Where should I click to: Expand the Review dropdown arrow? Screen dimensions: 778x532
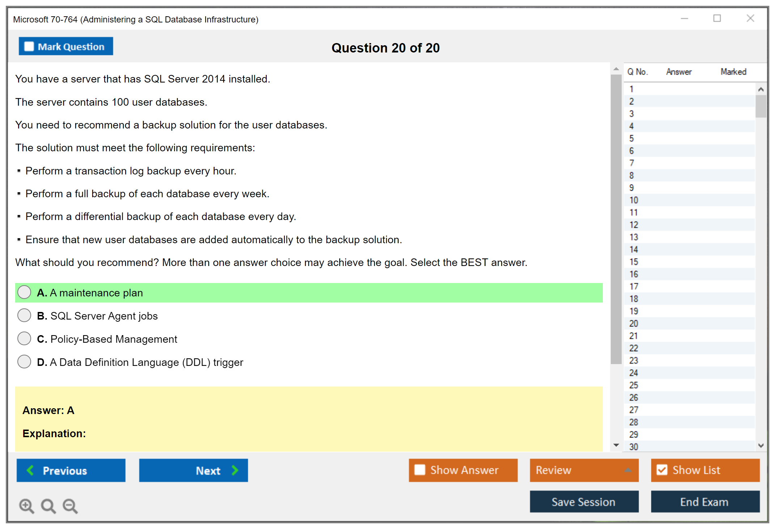628,470
